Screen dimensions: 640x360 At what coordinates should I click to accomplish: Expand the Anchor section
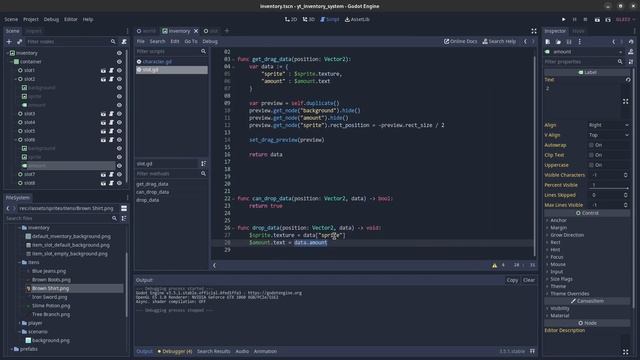pos(558,220)
